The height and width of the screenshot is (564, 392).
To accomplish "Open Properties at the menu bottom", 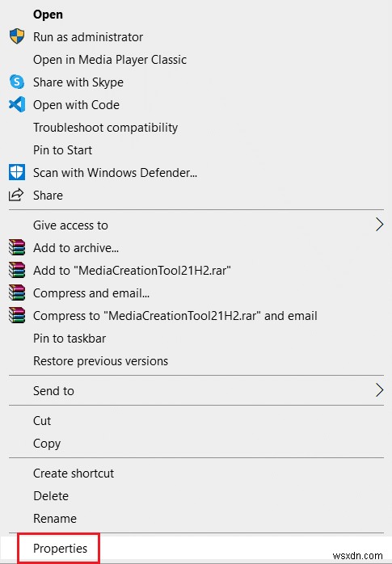I will click(x=60, y=549).
